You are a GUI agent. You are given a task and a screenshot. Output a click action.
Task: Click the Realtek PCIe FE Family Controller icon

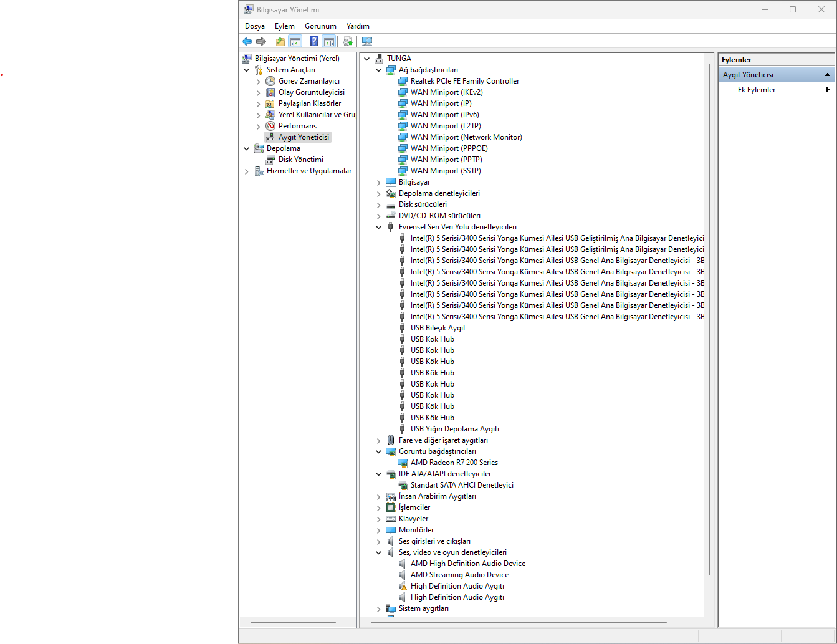(403, 81)
